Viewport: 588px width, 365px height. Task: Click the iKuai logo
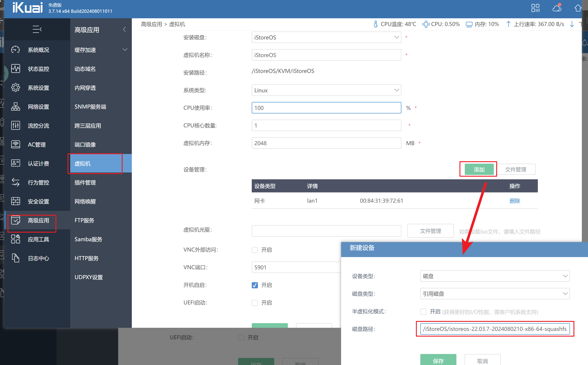pyautogui.click(x=28, y=8)
